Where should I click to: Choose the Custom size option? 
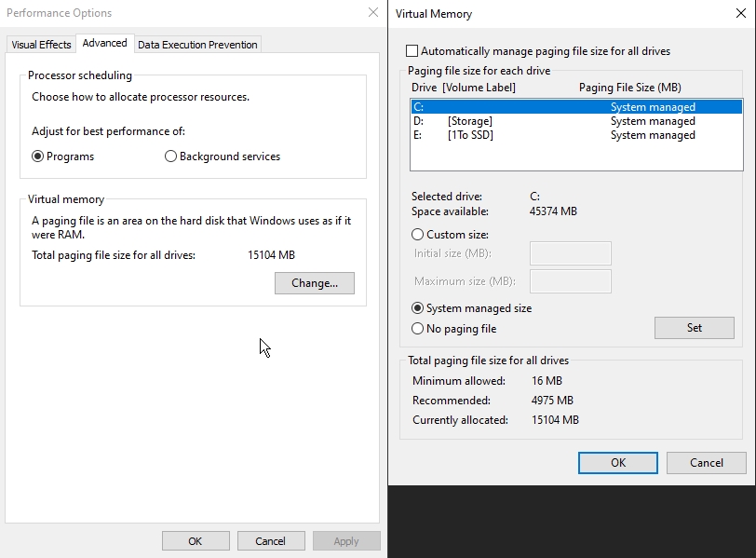coord(418,235)
